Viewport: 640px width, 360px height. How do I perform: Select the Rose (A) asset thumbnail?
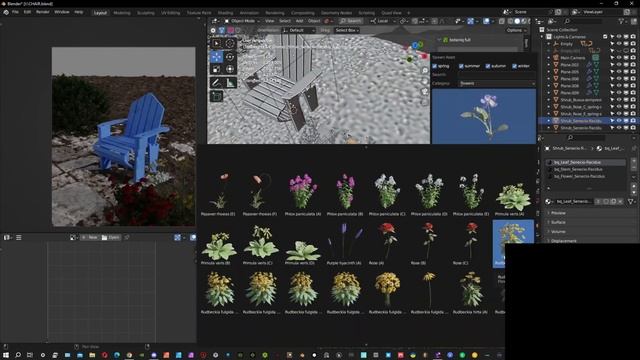[x=386, y=244]
